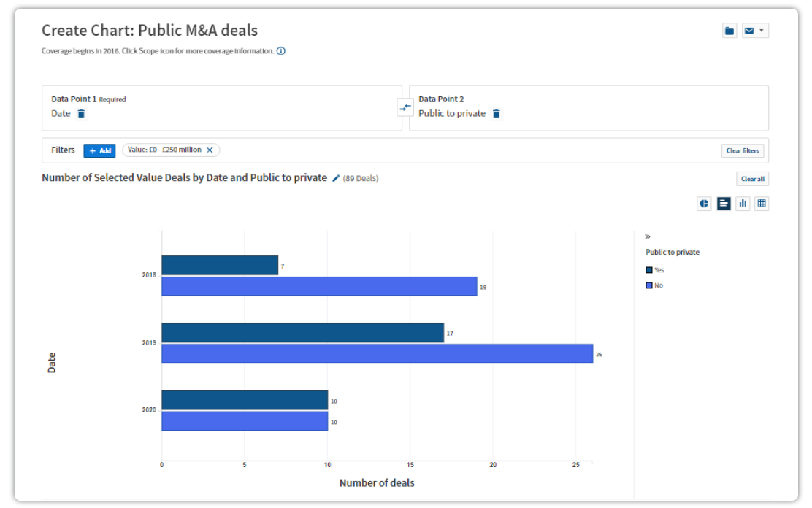Viewport: 812px width, 508px height.
Task: Click the 2019 No bar showing 26
Action: coord(377,354)
